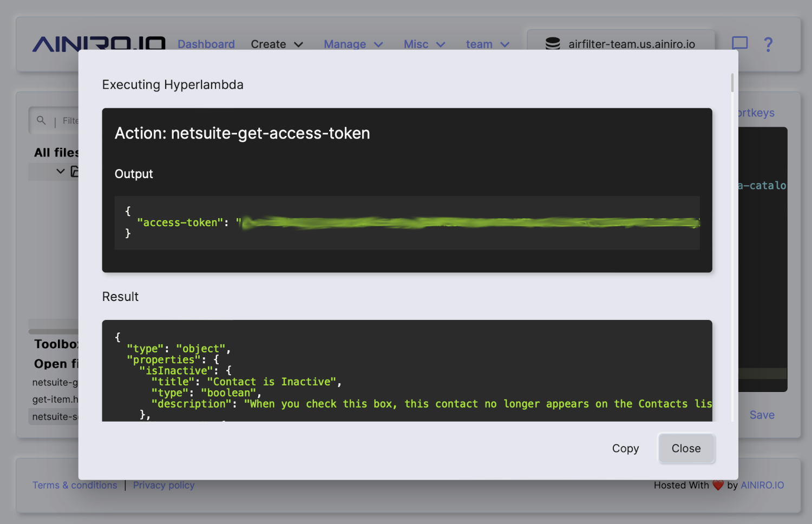Select the netsuite-g open file
Screen dimensions: 812x524
(x=55, y=382)
